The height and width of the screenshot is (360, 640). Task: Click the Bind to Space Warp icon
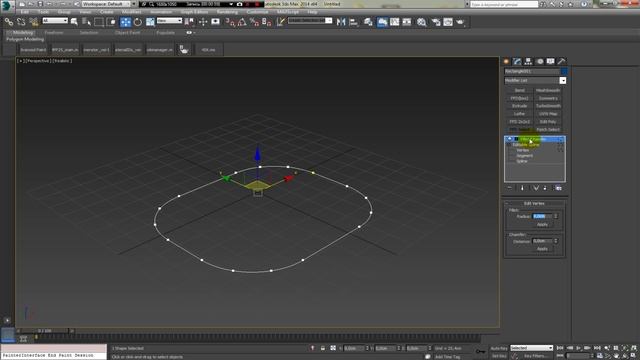33,22
